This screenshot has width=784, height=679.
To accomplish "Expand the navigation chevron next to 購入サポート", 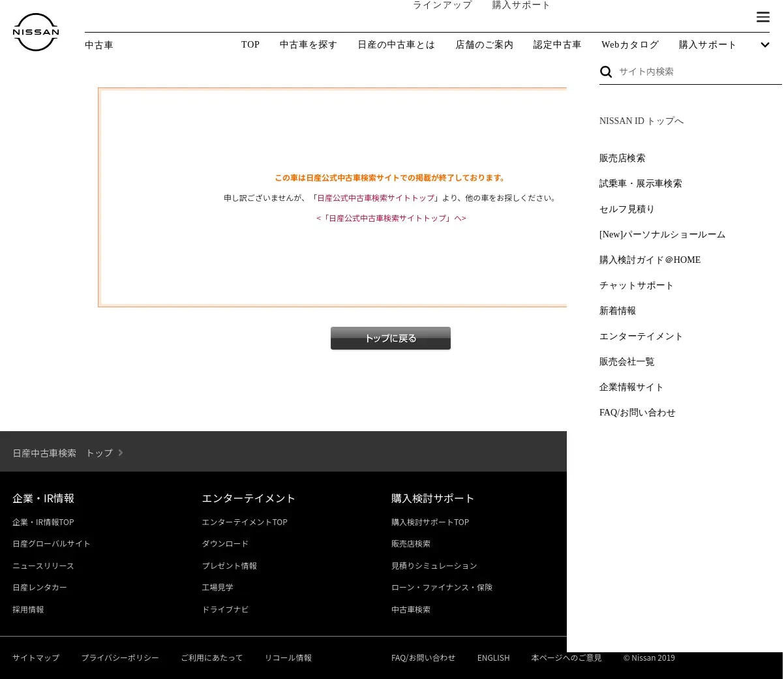I will 765,45.
